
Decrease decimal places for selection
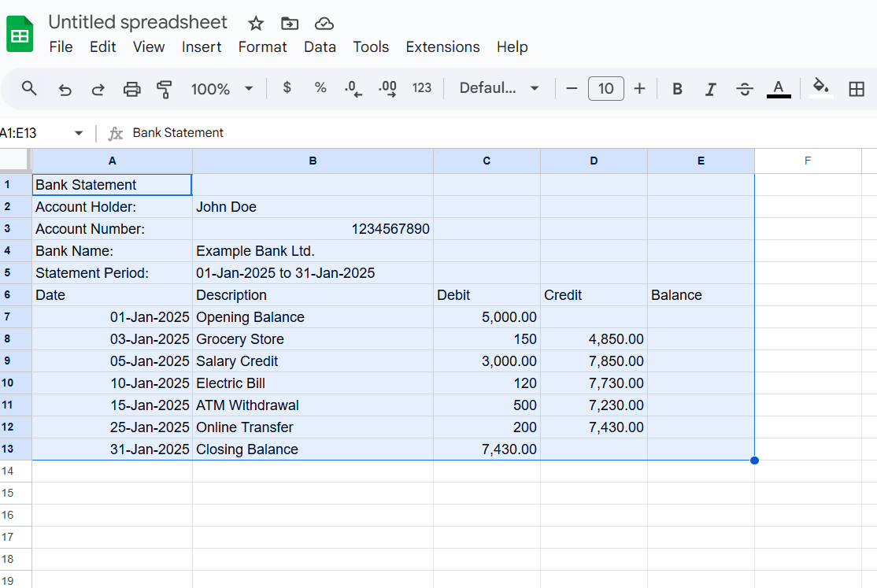pos(353,88)
